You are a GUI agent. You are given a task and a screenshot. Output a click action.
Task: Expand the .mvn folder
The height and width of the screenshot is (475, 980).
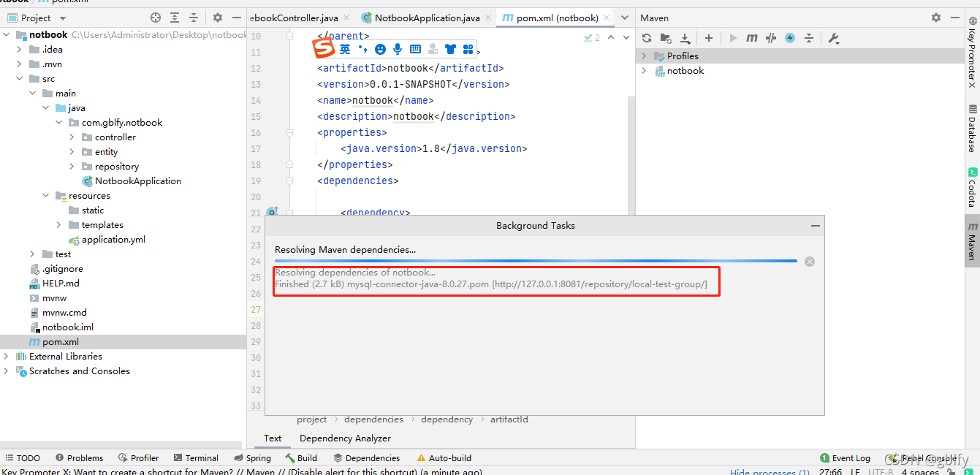tap(20, 64)
